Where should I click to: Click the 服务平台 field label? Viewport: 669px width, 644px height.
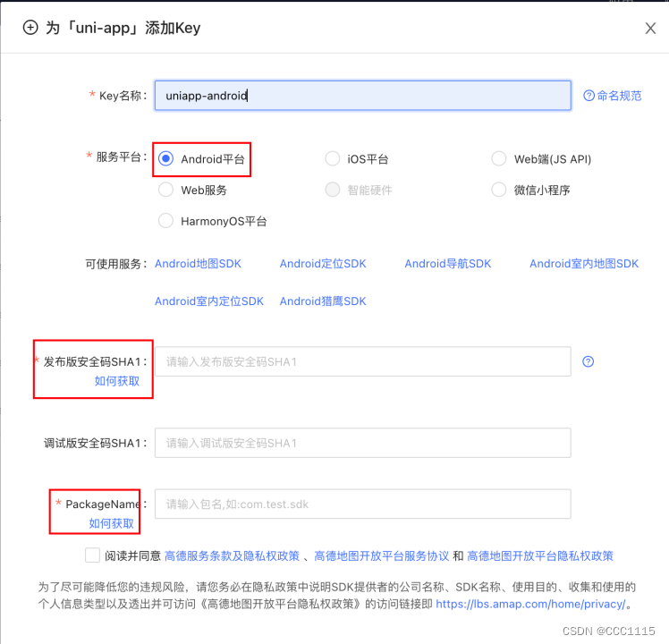(119, 157)
